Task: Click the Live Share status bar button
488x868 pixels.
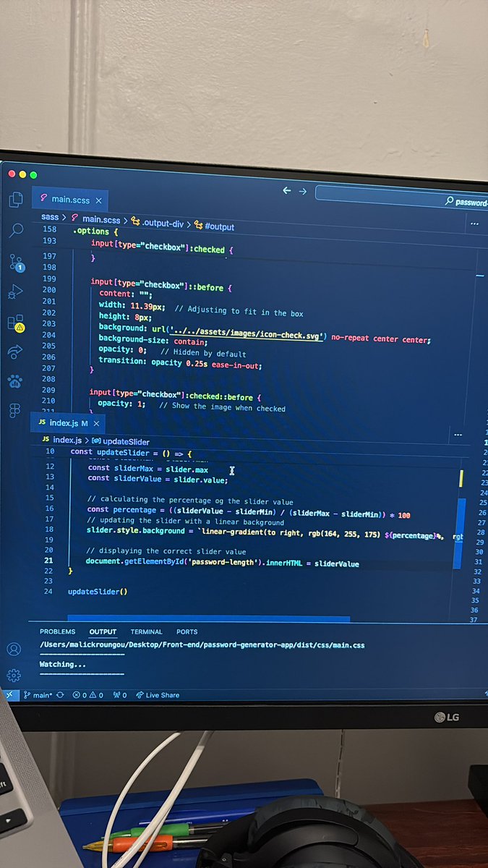Action: [x=157, y=695]
